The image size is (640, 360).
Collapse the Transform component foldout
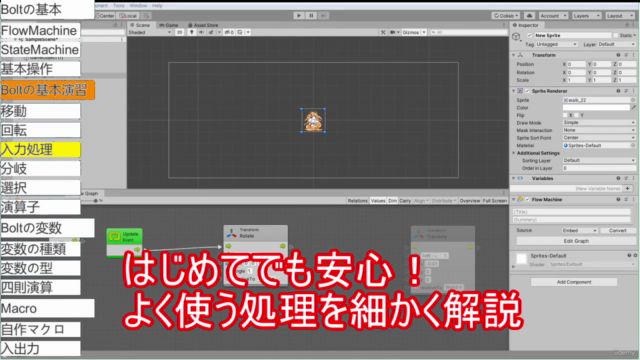click(x=513, y=55)
